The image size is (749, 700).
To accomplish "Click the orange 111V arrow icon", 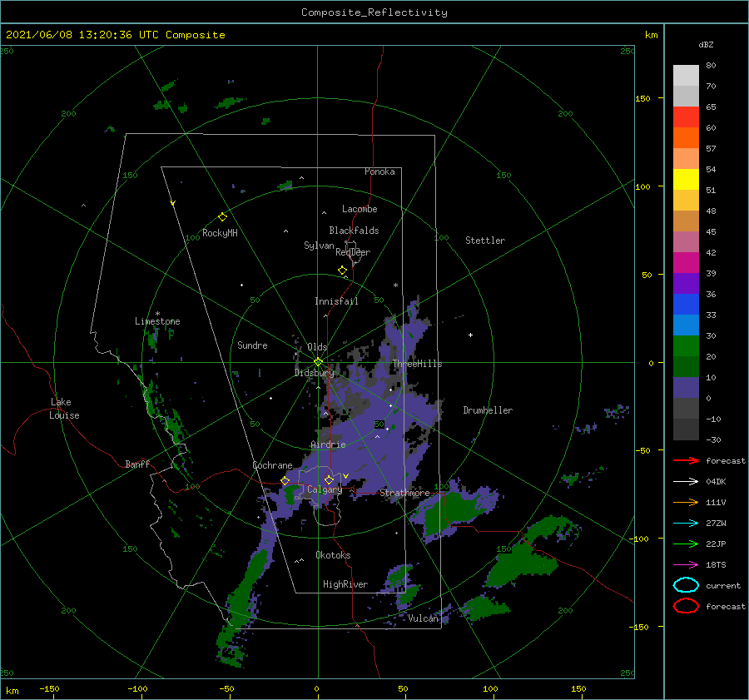I will tap(686, 502).
